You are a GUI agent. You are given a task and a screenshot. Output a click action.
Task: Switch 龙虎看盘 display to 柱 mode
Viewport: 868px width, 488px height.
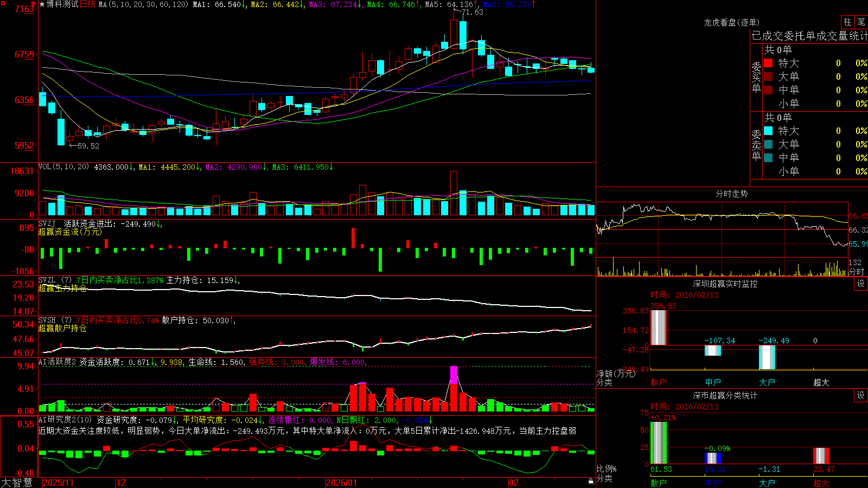click(x=847, y=22)
